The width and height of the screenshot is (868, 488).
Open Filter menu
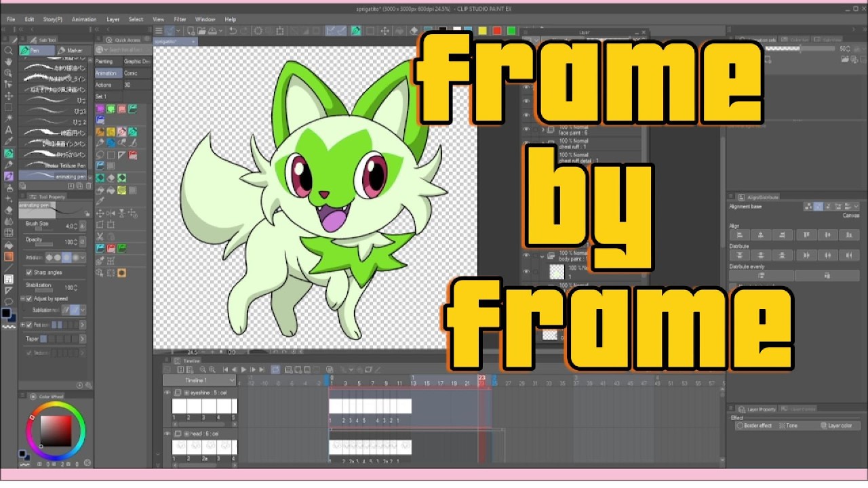[x=180, y=19]
